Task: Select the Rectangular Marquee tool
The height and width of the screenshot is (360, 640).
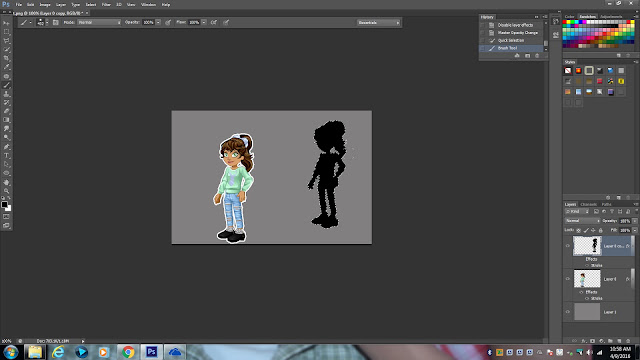Action: pos(7,32)
